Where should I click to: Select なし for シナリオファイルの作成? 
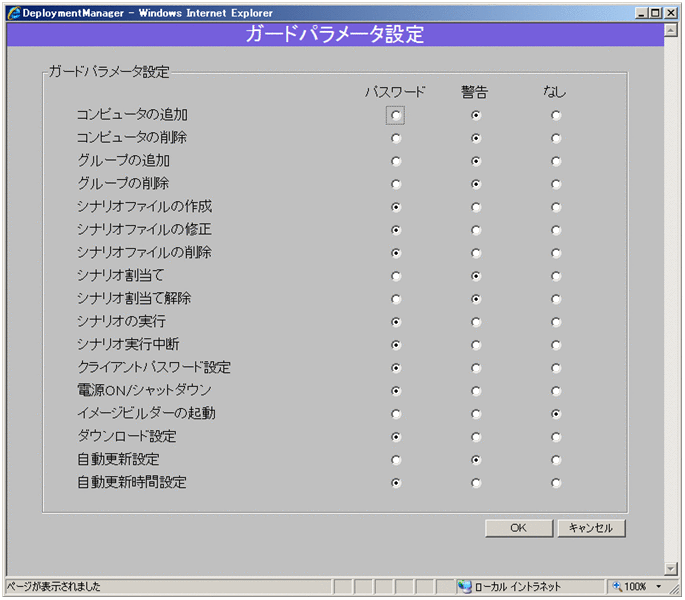point(556,207)
